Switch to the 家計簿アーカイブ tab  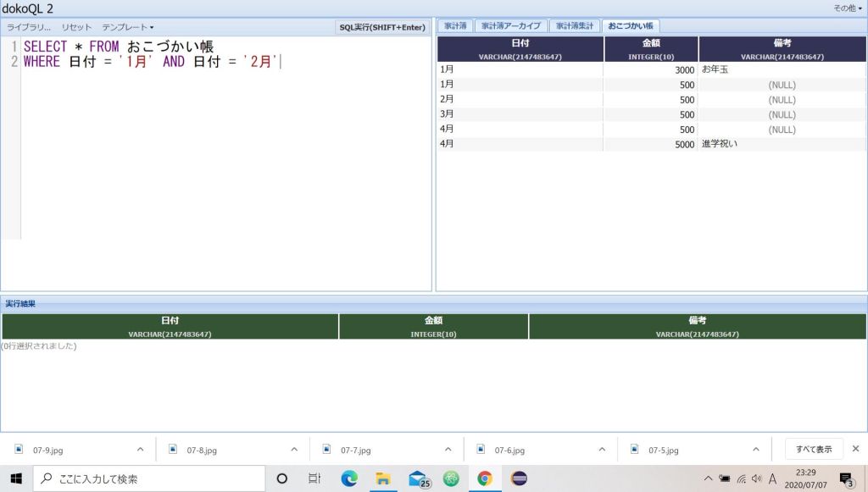pyautogui.click(x=509, y=25)
